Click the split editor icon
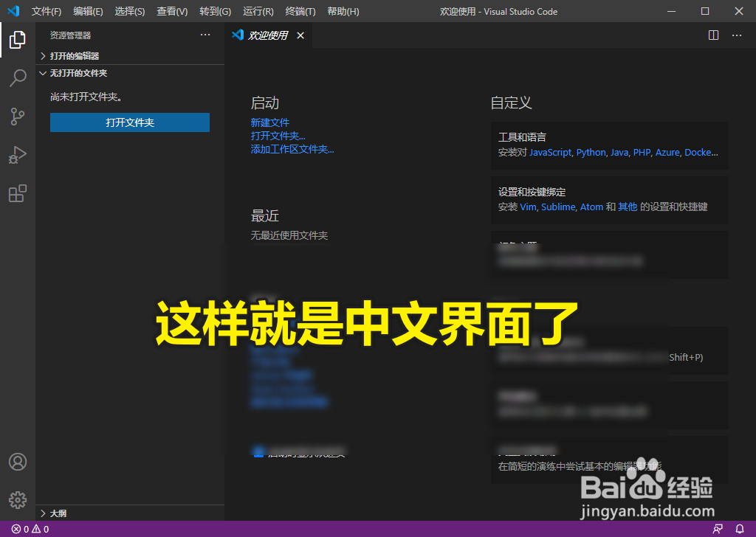Screen dimensions: 756x537 click(713, 35)
